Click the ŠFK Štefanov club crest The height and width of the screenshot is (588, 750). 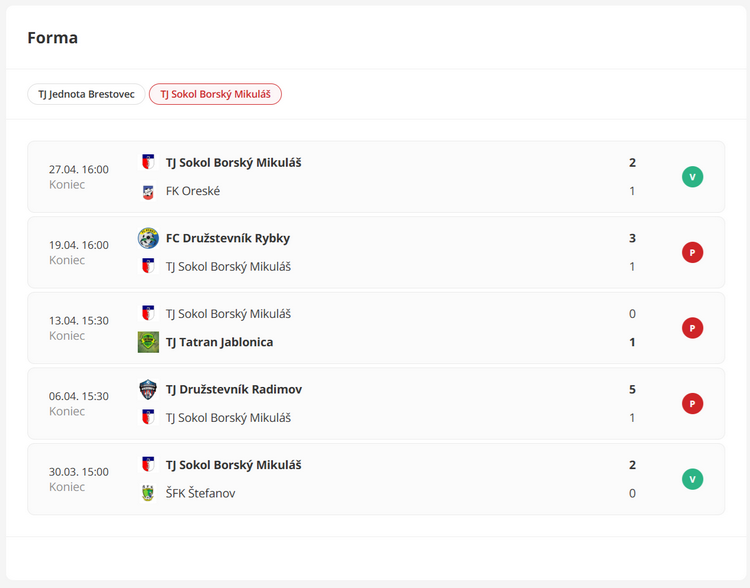click(x=148, y=493)
